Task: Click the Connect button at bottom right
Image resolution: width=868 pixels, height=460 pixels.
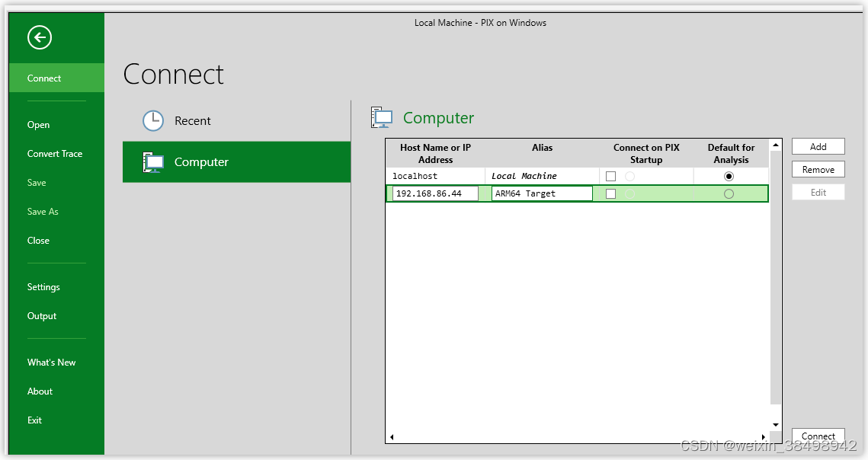Action: pyautogui.click(x=818, y=436)
